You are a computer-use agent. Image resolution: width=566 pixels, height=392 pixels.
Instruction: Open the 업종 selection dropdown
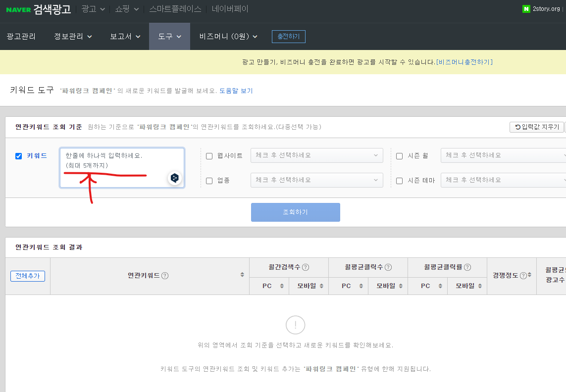click(x=316, y=180)
